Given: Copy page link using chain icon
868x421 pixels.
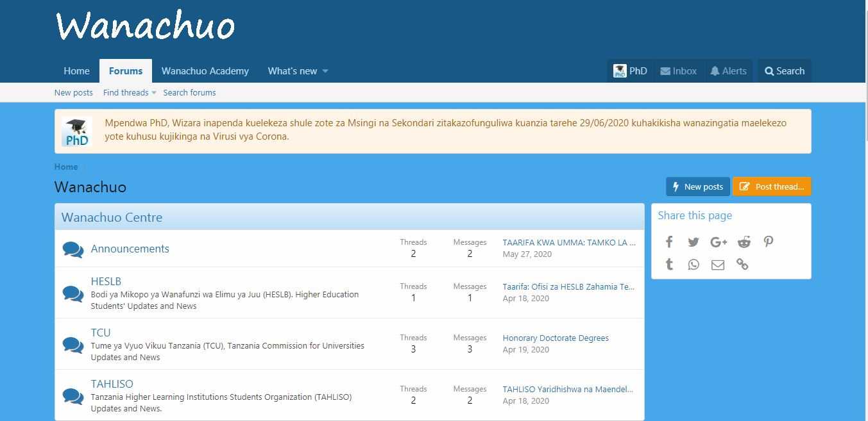Looking at the screenshot, I should click(x=742, y=264).
